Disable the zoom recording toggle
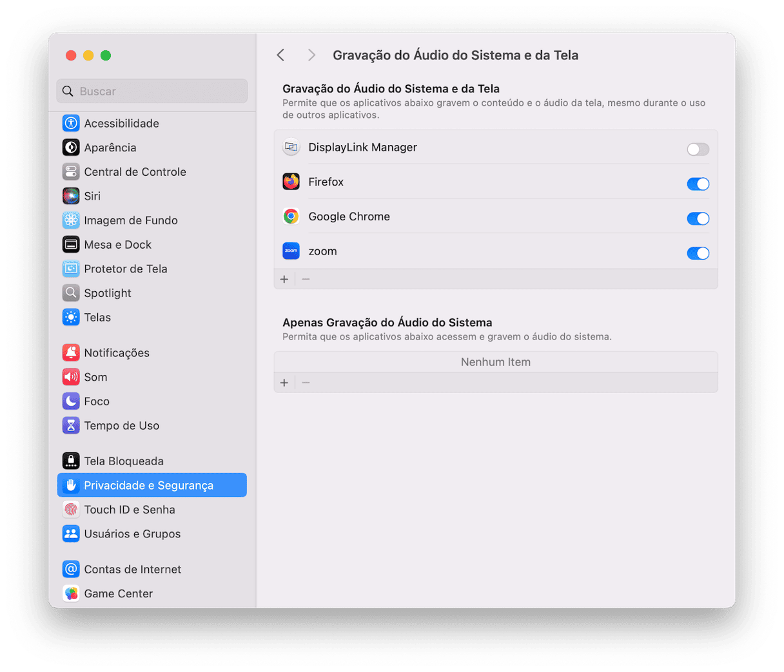Screen dimensions: 784x672 [x=698, y=253]
